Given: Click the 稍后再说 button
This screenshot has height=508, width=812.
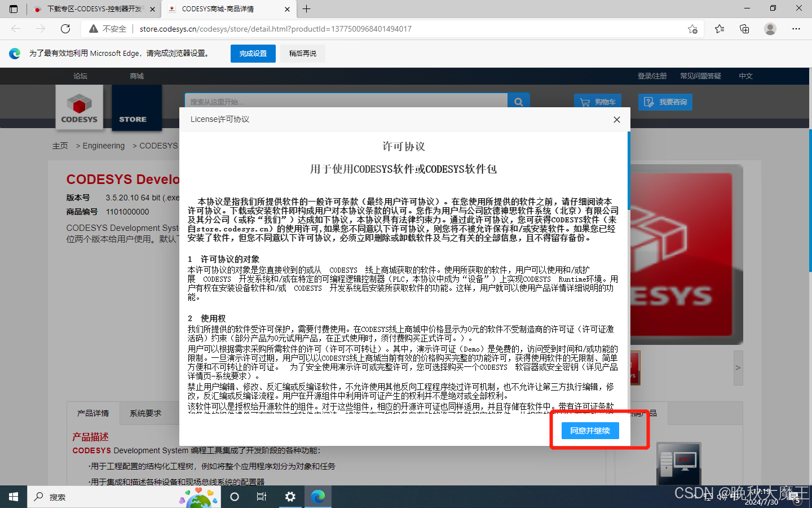Looking at the screenshot, I should (x=303, y=54).
